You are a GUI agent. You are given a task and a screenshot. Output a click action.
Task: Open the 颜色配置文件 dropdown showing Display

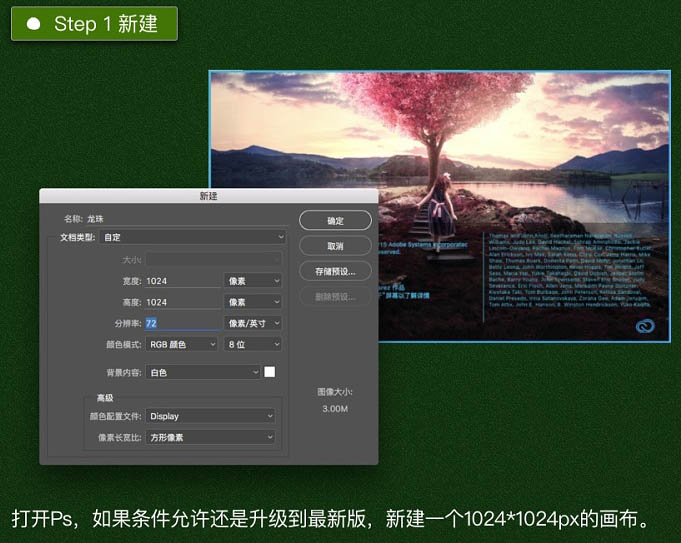coord(210,416)
